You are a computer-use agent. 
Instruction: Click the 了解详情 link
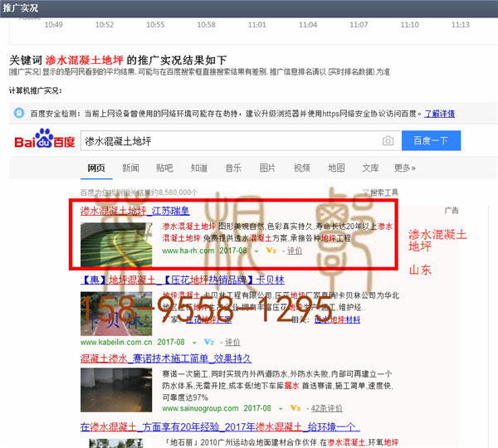pyautogui.click(x=440, y=114)
